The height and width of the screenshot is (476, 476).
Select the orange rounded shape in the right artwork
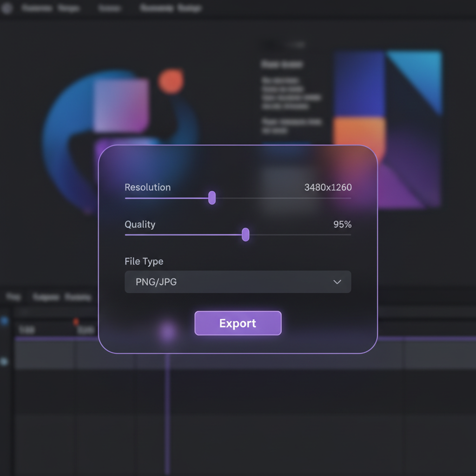tap(359, 135)
